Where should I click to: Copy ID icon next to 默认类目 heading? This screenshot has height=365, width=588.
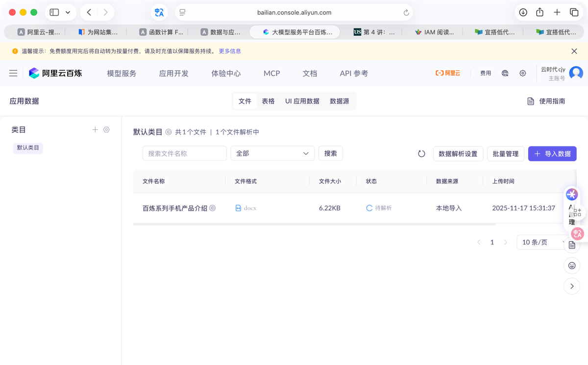tap(169, 132)
